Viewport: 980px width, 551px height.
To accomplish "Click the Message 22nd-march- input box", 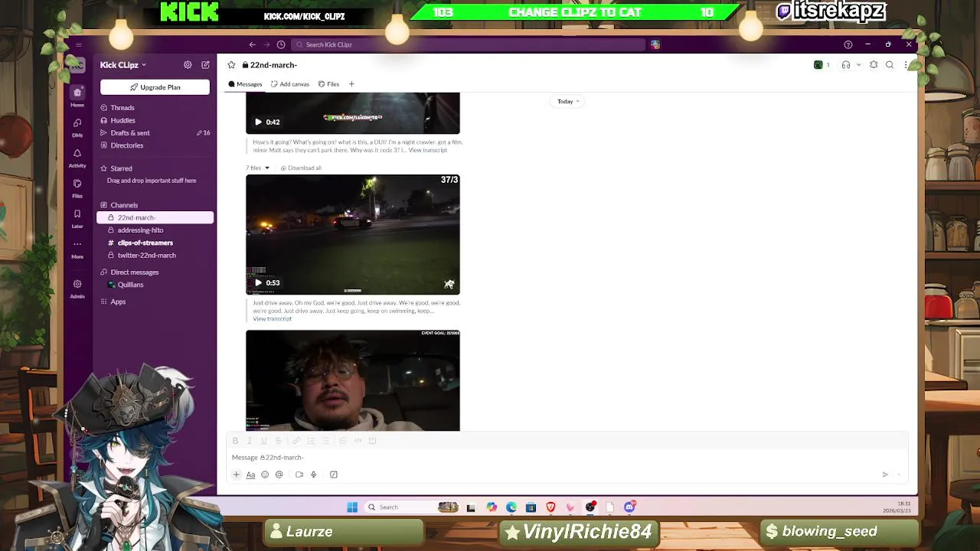I will tap(567, 458).
